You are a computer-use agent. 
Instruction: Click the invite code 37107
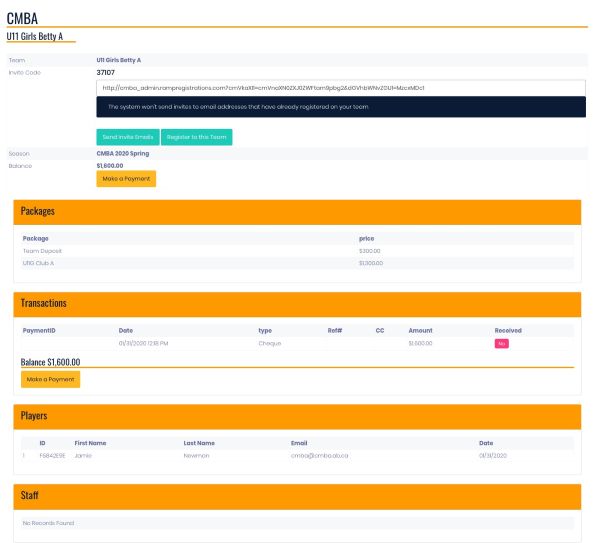[106, 72]
